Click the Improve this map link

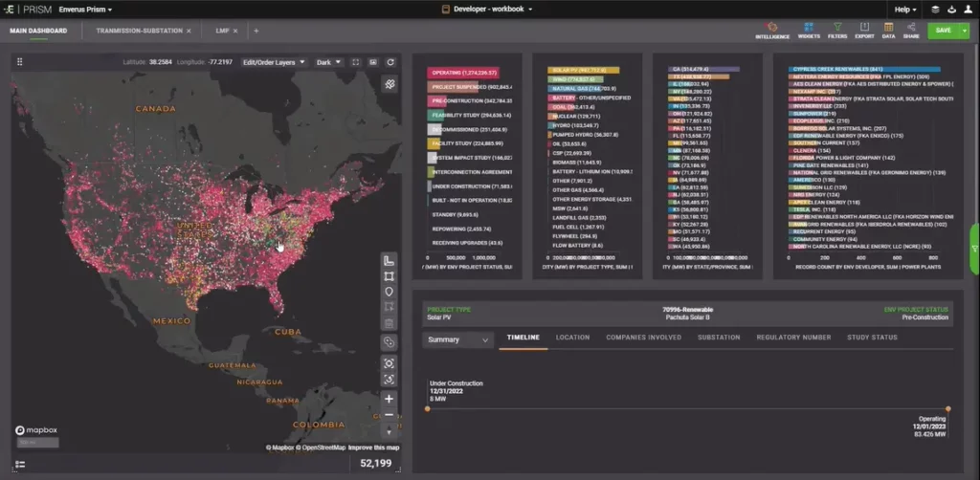[373, 447]
